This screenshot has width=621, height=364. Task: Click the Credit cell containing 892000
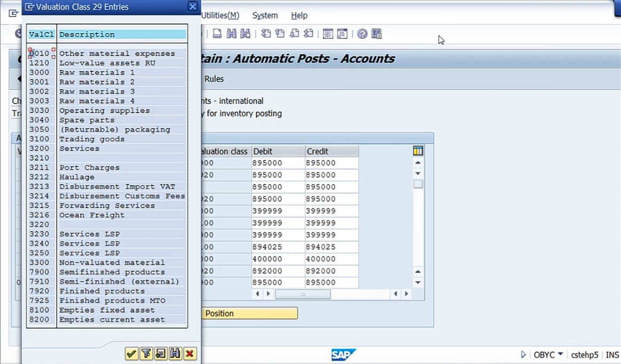click(332, 271)
